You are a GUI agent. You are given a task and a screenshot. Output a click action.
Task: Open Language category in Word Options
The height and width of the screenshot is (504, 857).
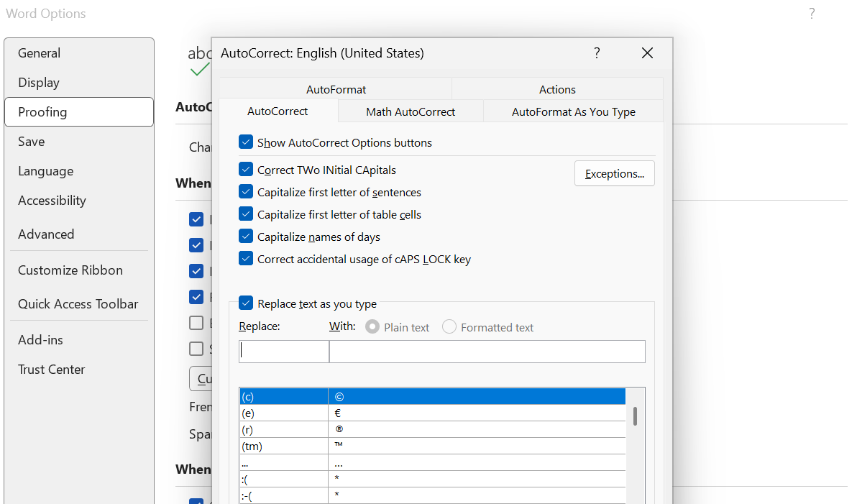pos(78,171)
